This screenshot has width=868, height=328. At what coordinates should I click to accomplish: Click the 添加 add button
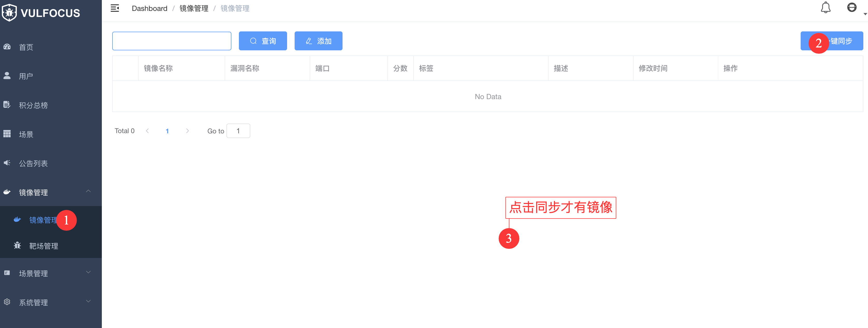click(x=318, y=41)
